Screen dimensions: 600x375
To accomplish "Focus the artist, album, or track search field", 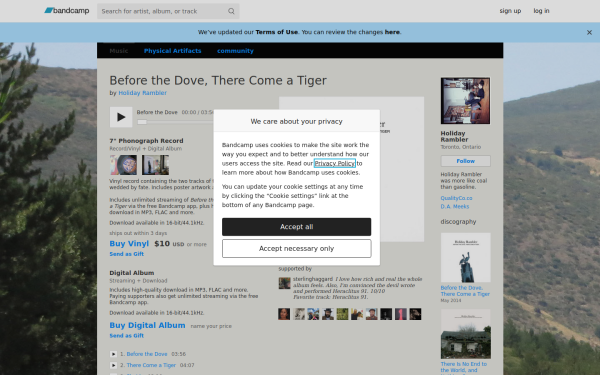I will coord(168,11).
